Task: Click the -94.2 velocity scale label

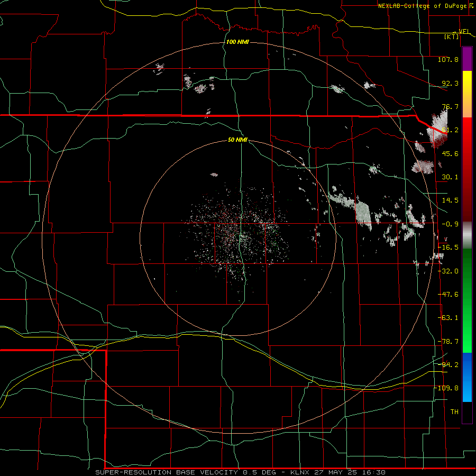Action: click(x=448, y=365)
